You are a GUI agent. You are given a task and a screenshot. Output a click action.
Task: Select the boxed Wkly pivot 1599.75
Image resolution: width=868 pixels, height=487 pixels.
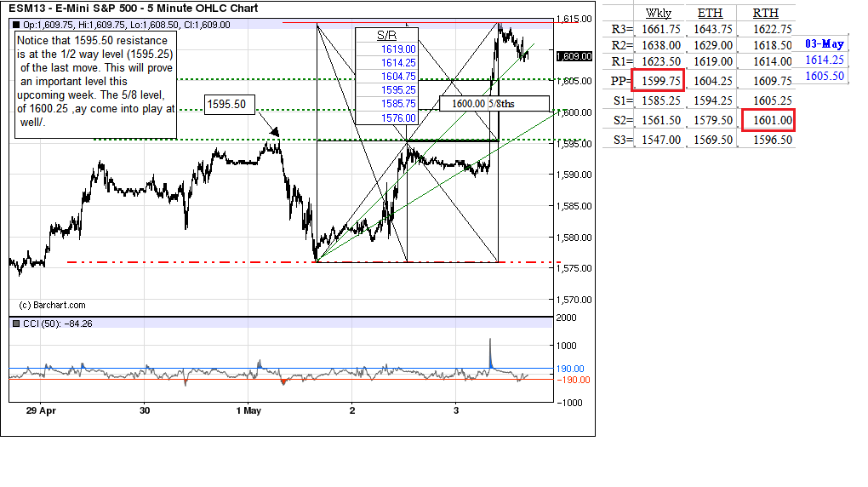click(658, 80)
